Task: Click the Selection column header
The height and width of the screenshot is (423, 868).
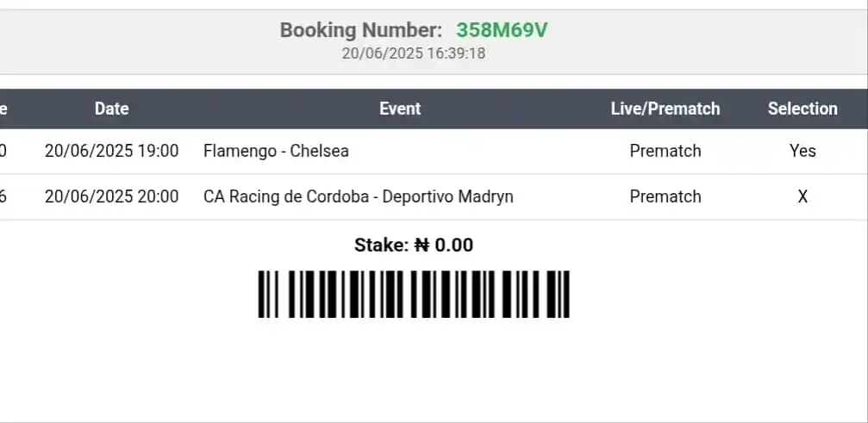Action: [x=802, y=109]
